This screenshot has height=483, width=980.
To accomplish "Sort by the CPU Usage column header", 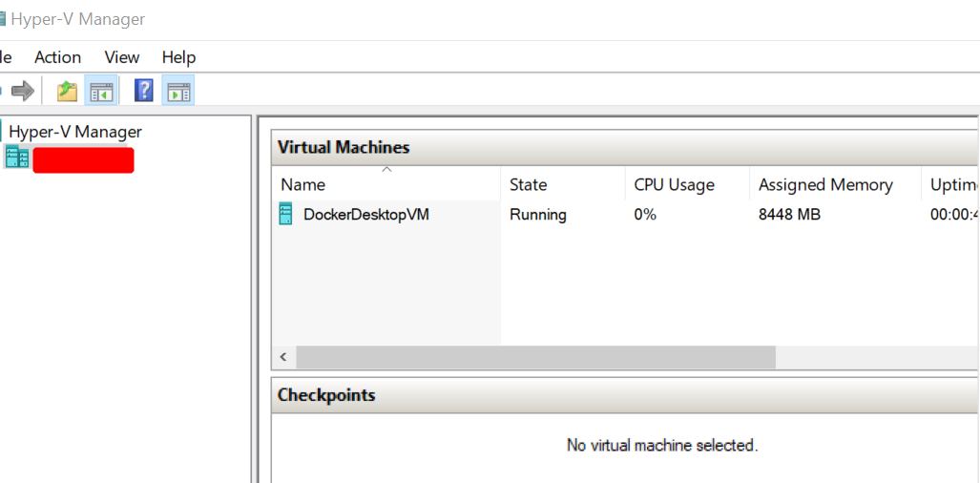I will pos(687,185).
